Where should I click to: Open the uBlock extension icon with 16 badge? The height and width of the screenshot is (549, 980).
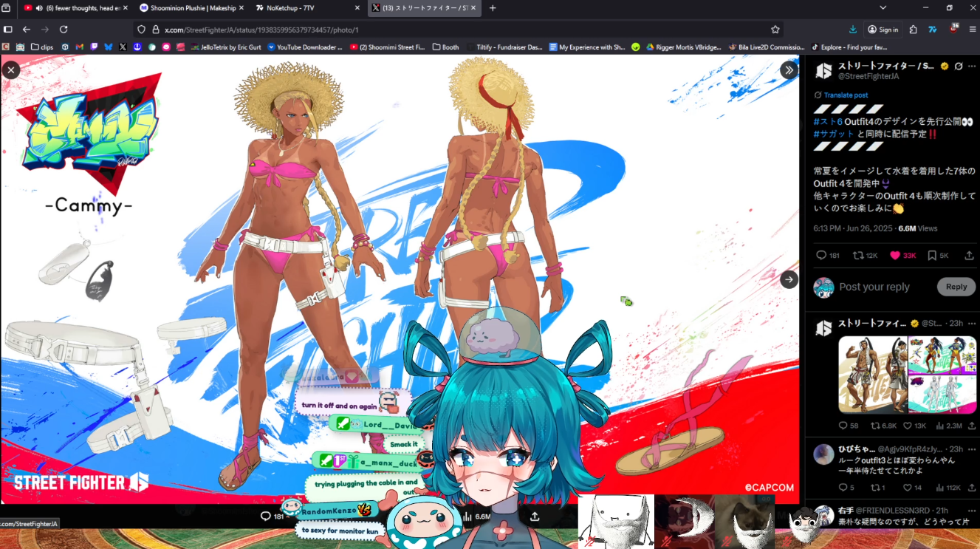pyautogui.click(x=953, y=29)
